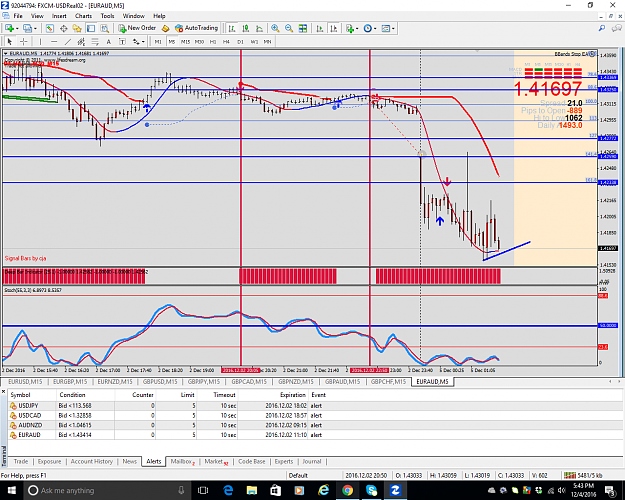Viewport: 625px width, 500px height.
Task: Toggle the Navigator window star-folder icon
Action: click(77, 28)
